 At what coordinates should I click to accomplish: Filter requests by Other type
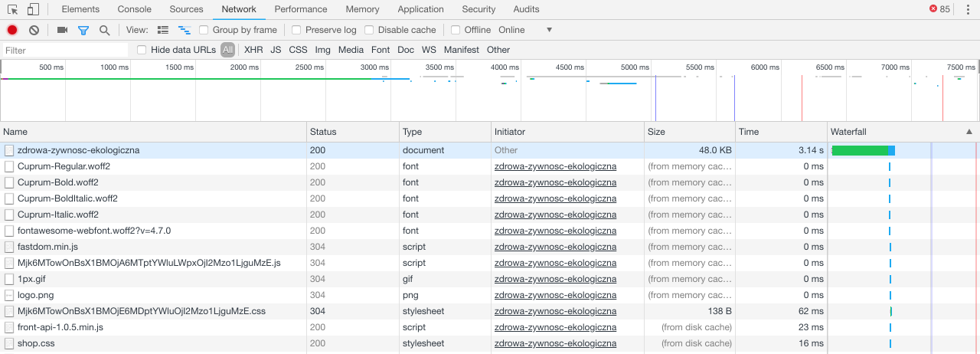point(498,50)
